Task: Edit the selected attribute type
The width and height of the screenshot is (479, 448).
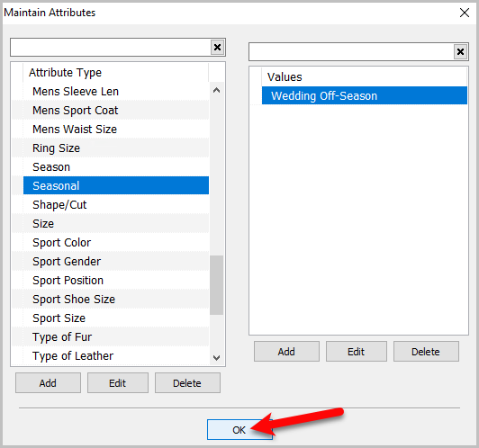Action: coord(118,382)
